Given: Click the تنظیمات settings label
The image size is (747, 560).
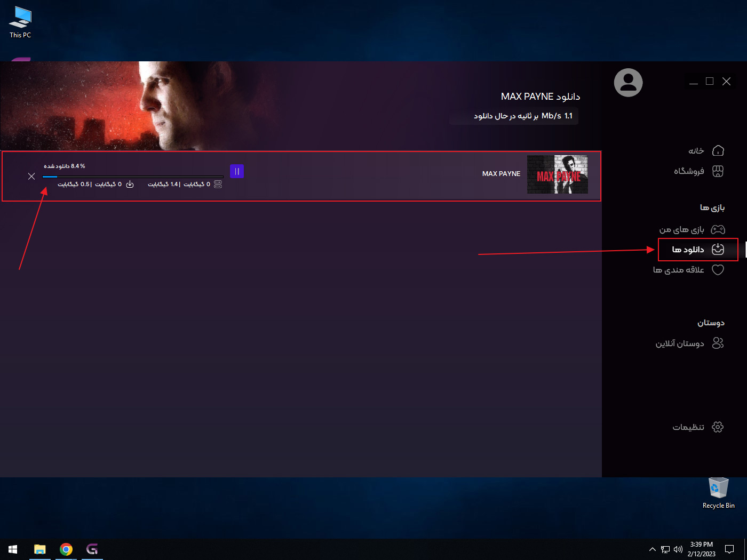Looking at the screenshot, I should click(x=688, y=427).
